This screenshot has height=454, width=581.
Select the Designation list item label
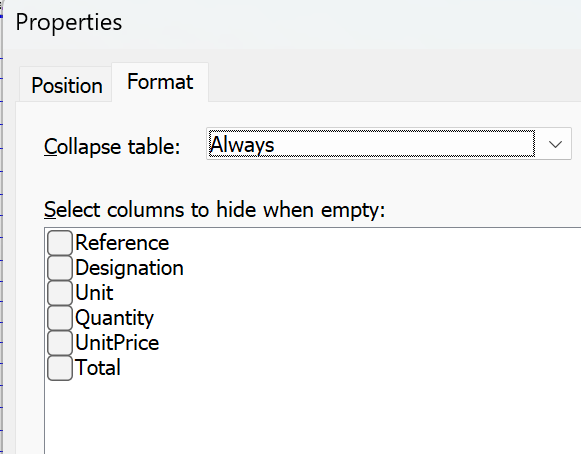[129, 268]
